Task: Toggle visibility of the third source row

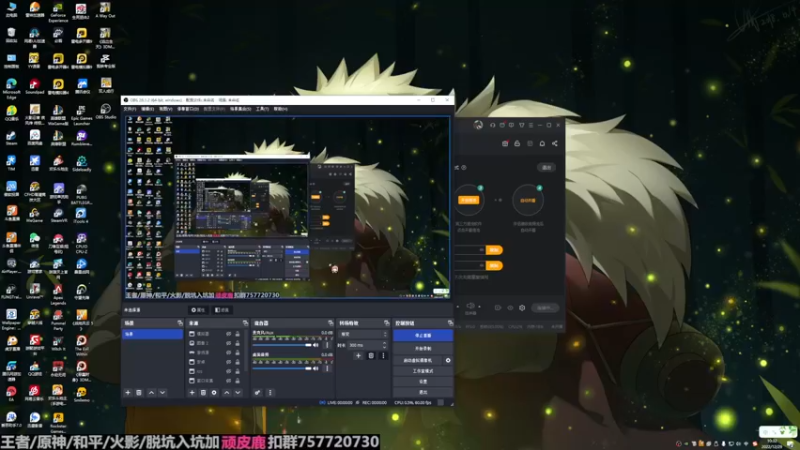Action: (x=229, y=353)
